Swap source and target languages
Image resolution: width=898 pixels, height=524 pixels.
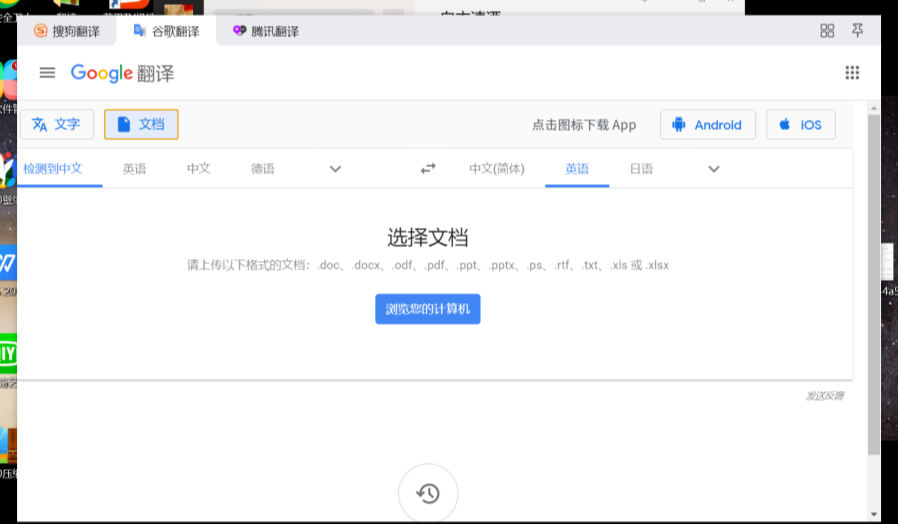pyautogui.click(x=428, y=168)
